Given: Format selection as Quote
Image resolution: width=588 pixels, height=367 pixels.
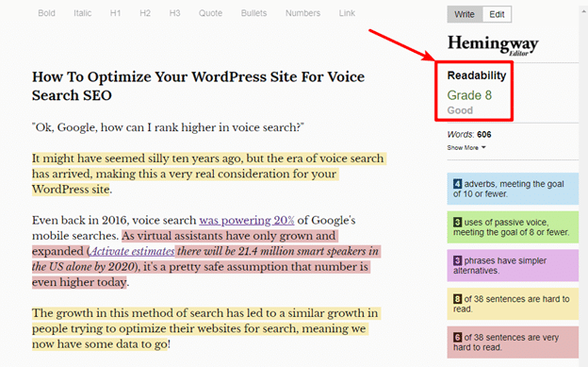Looking at the screenshot, I should 210,13.
